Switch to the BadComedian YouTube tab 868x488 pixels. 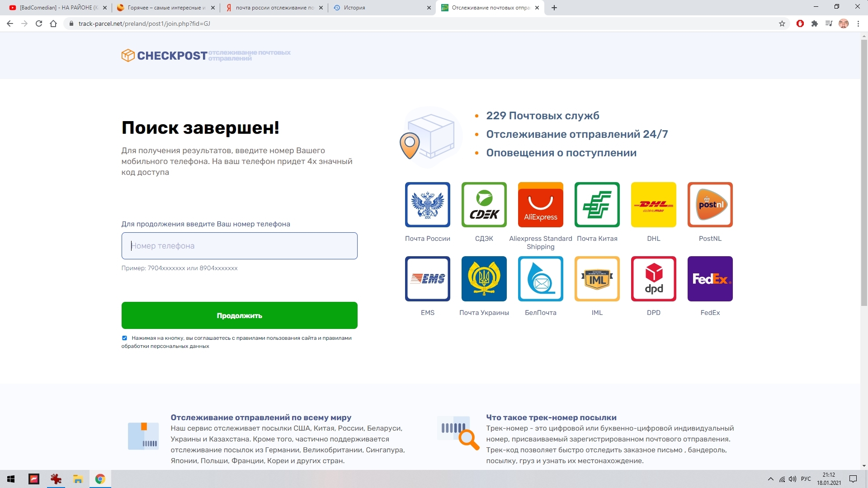(x=57, y=8)
